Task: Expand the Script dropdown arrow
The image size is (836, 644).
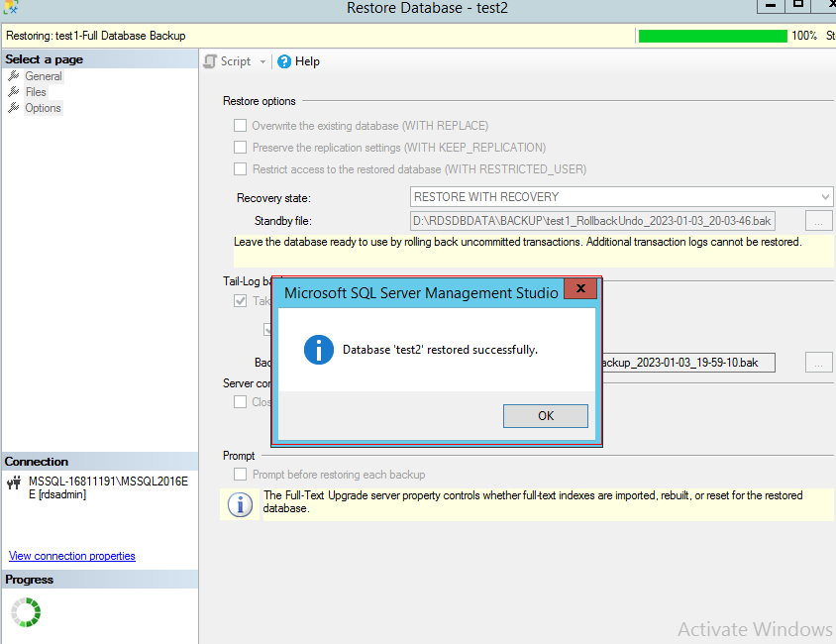Action: [262, 61]
